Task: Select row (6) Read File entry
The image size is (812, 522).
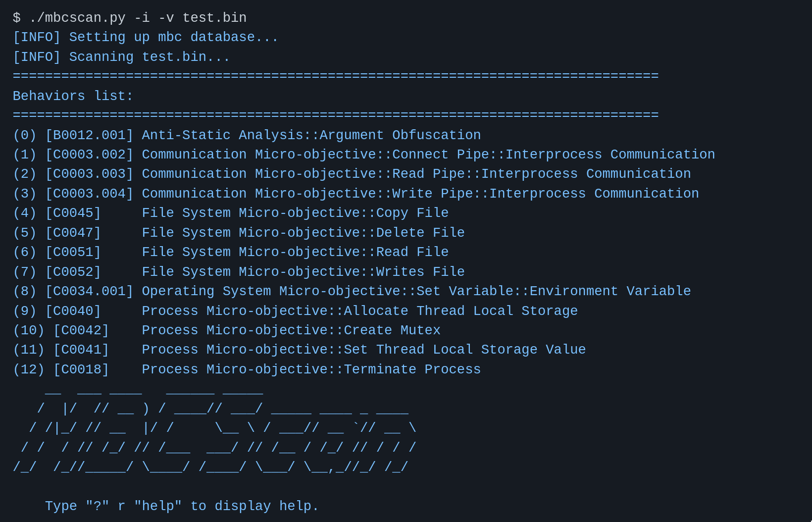Action: click(231, 252)
